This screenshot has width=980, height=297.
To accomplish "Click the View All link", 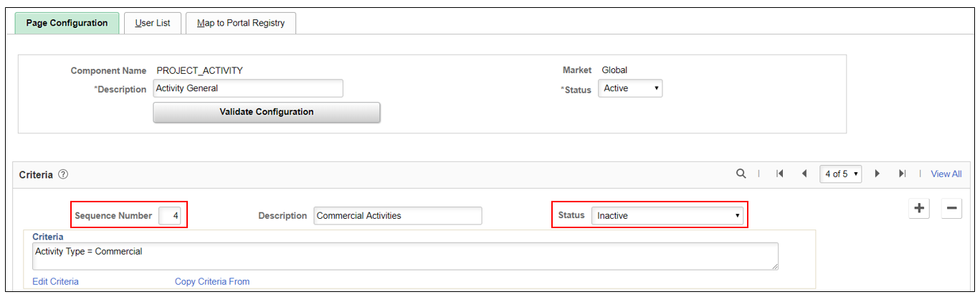I will tap(946, 174).
